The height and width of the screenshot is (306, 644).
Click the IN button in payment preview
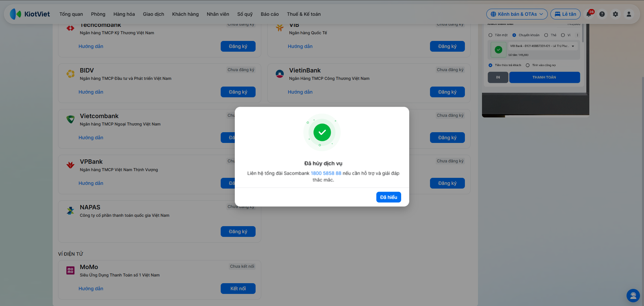coord(498,78)
